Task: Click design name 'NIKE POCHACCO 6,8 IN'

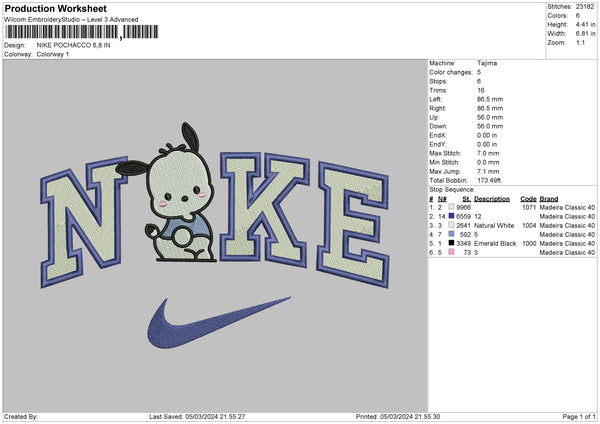Action: (x=73, y=45)
